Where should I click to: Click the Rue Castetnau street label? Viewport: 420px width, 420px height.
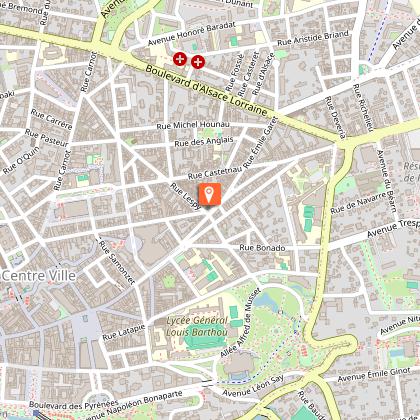pos(215,173)
